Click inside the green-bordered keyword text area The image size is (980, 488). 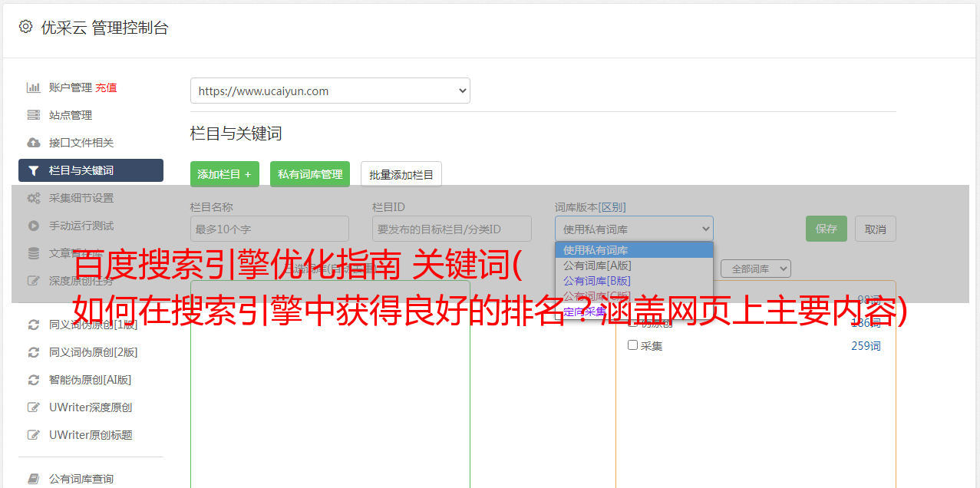330,384
